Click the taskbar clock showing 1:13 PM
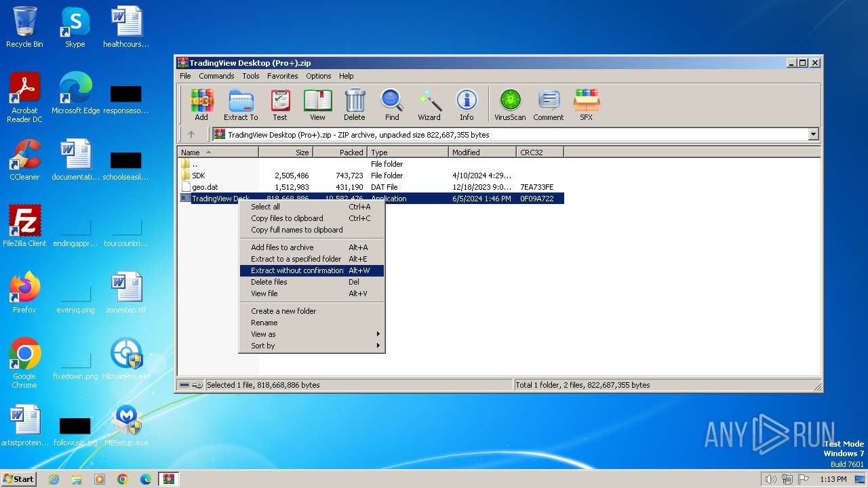 [833, 479]
